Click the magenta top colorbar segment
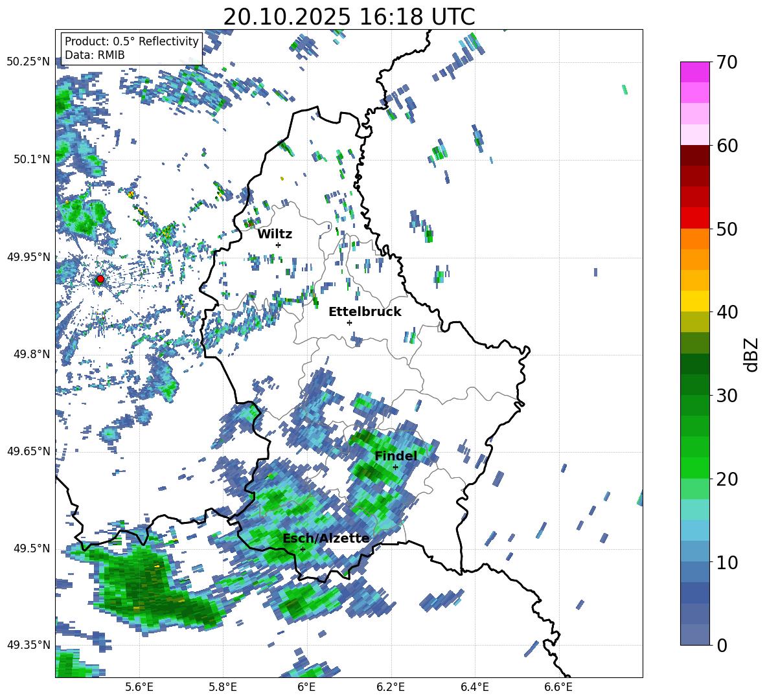Viewport: 767px width, 700px height. pyautogui.click(x=694, y=72)
